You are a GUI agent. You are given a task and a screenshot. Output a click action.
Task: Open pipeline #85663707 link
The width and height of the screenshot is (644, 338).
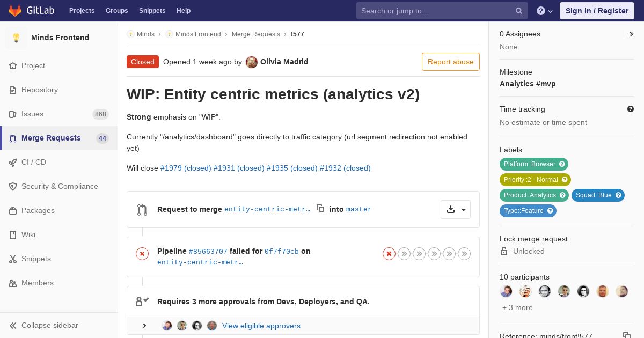[208, 251]
